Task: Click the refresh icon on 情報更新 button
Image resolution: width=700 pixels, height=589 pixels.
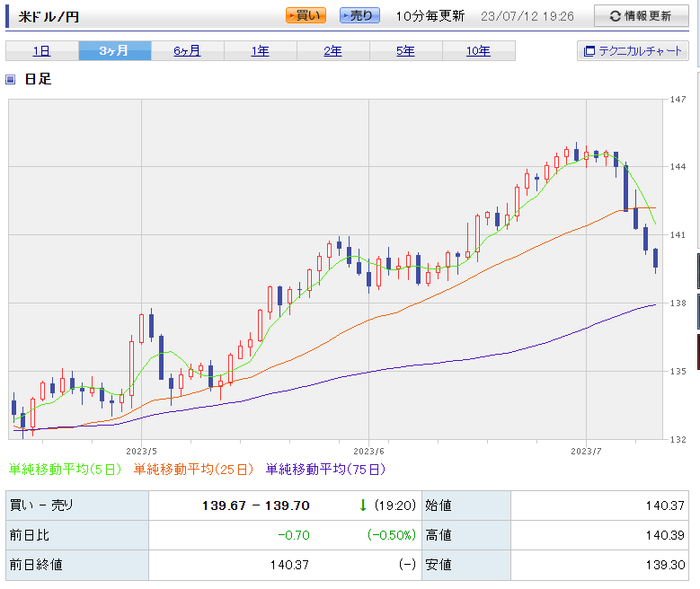Action: click(x=615, y=16)
